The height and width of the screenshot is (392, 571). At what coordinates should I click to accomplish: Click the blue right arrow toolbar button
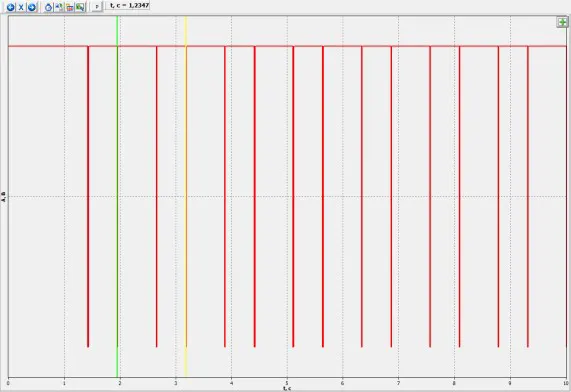coord(32,7)
